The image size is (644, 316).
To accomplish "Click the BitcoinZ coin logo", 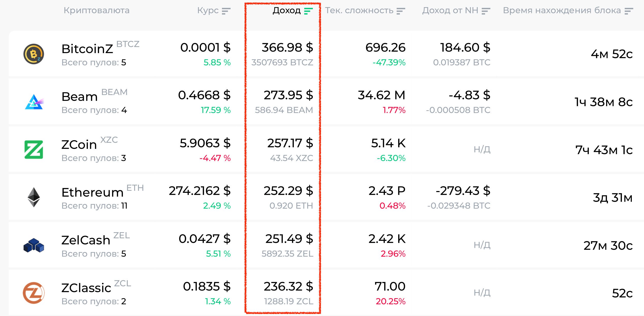I will point(34,54).
